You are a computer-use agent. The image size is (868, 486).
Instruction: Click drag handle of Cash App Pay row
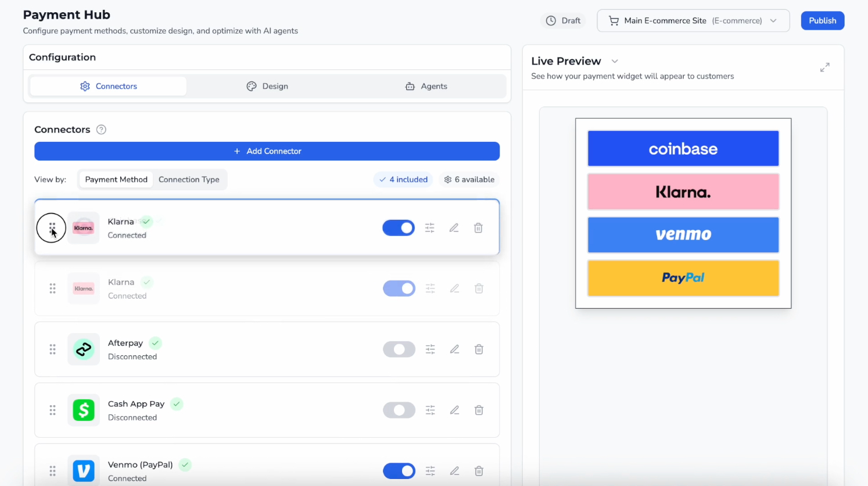pos(52,410)
